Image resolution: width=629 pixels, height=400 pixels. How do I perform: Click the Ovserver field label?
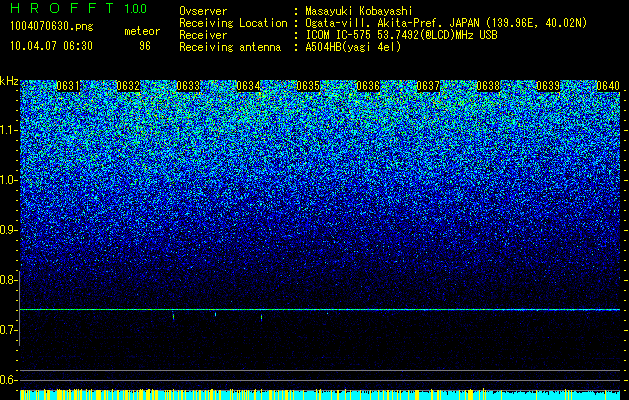(203, 11)
